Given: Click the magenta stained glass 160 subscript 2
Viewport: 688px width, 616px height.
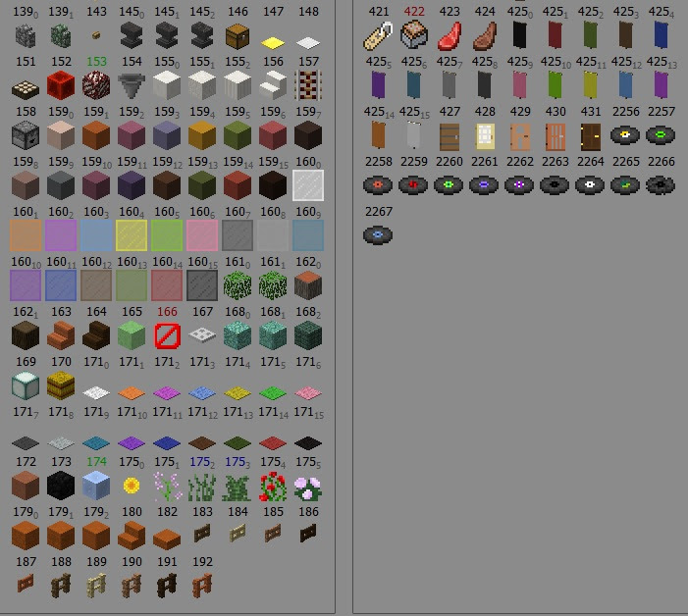Looking at the screenshot, I should [61, 235].
